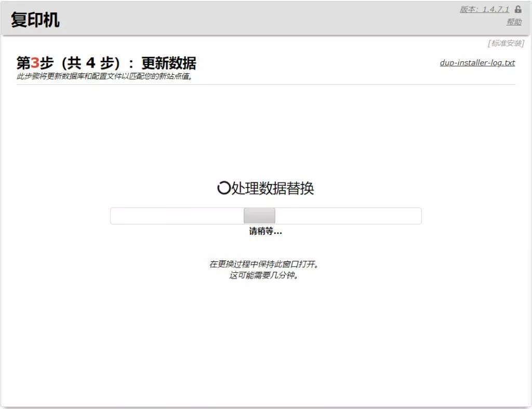Click the 复印机 title heading

pyautogui.click(x=35, y=20)
